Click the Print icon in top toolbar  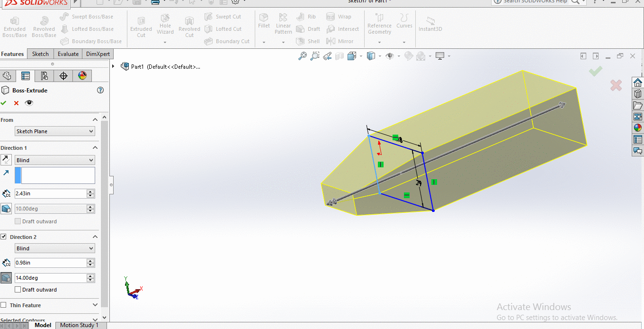[x=155, y=2]
